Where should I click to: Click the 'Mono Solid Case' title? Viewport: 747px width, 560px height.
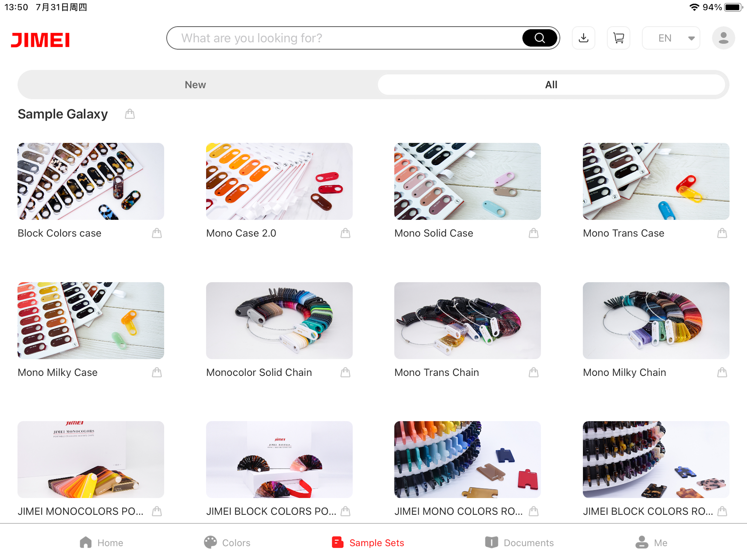click(x=433, y=233)
